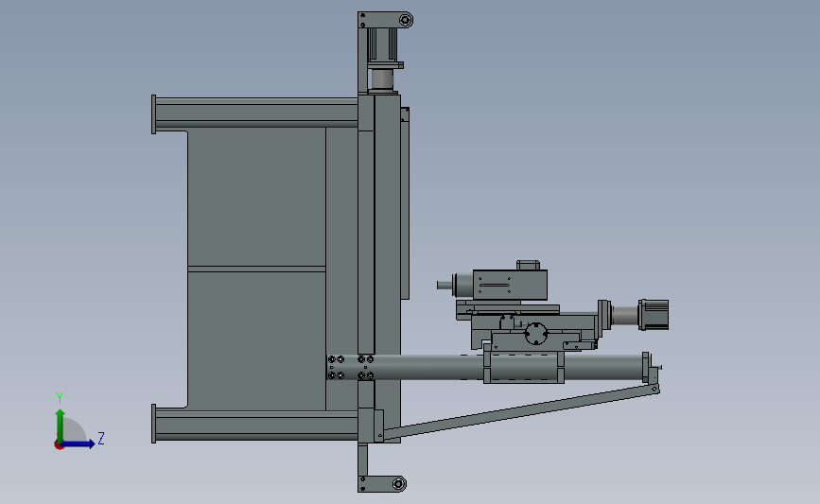Select the black motor at far right end
The image size is (820, 504).
click(654, 315)
